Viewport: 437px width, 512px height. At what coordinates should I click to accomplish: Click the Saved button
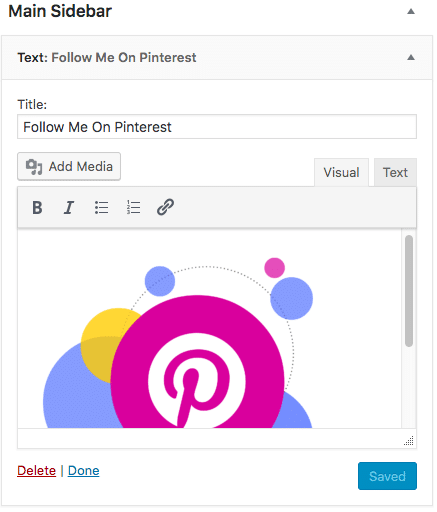coord(387,476)
